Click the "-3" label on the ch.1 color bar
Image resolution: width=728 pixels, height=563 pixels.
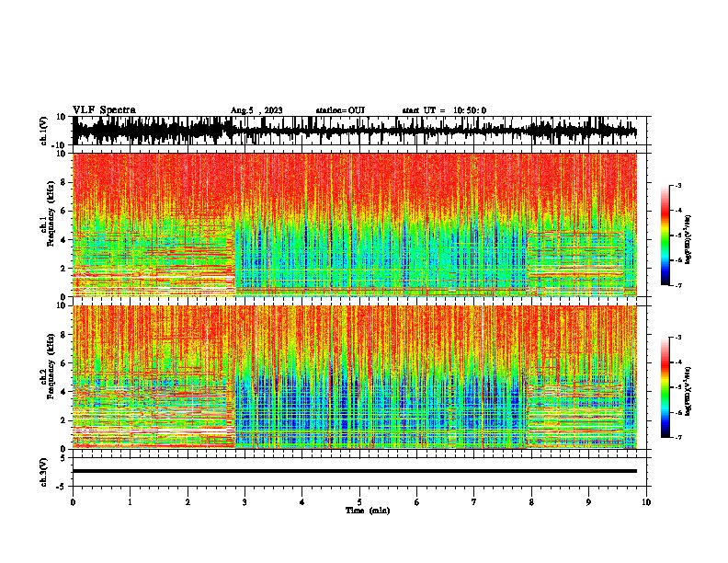tap(677, 186)
